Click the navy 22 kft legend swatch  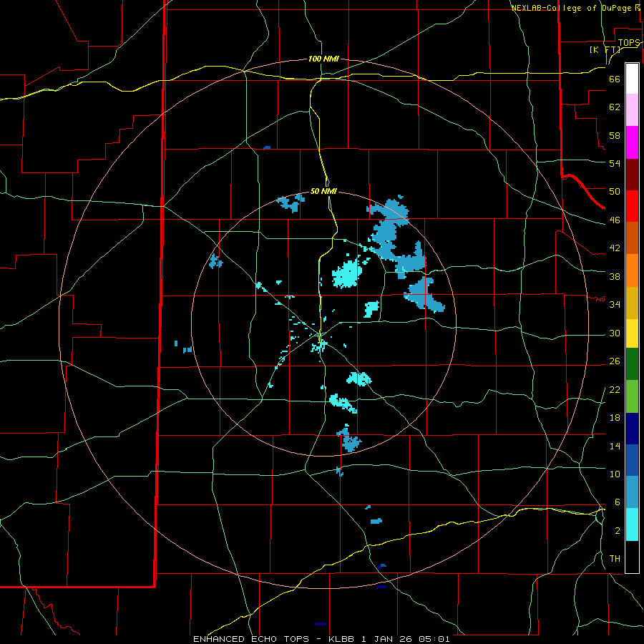tap(632, 429)
